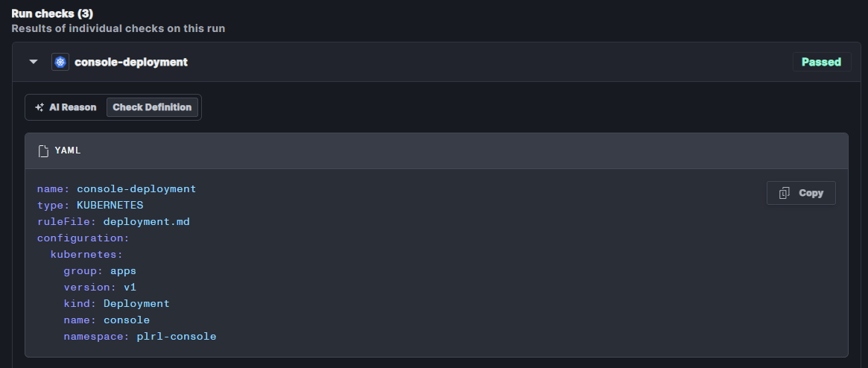
Task: Click the sparkle icon in AI Reason
Action: click(x=39, y=107)
